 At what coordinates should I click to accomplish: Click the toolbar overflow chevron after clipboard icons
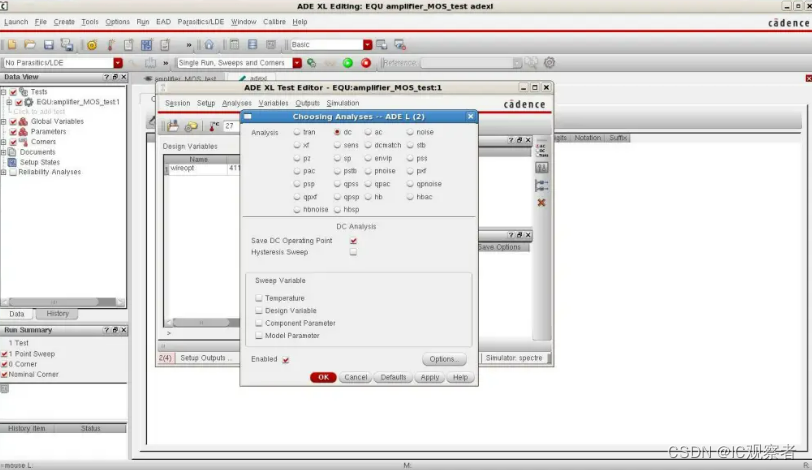(x=189, y=45)
